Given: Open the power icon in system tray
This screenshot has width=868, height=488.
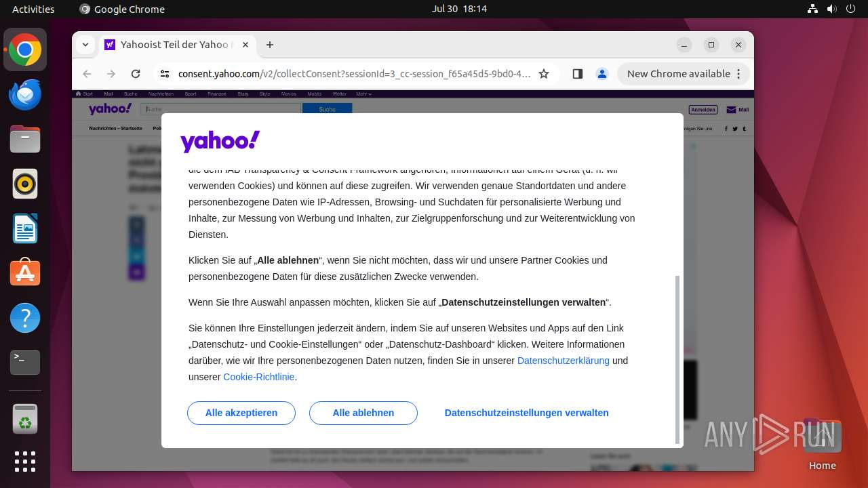Looking at the screenshot, I should pyautogui.click(x=850, y=9).
